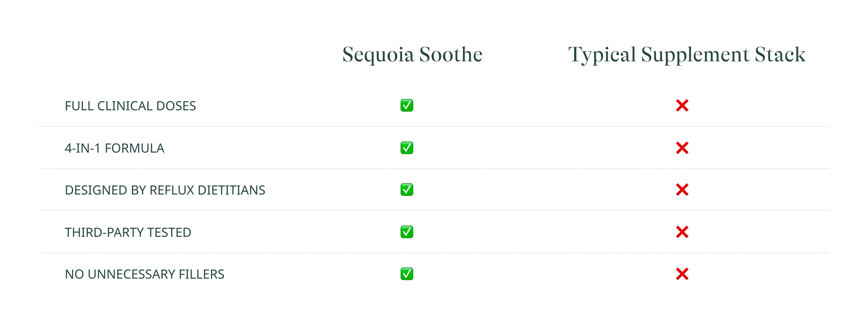Click red X for 4-in-1 Formula

point(682,148)
